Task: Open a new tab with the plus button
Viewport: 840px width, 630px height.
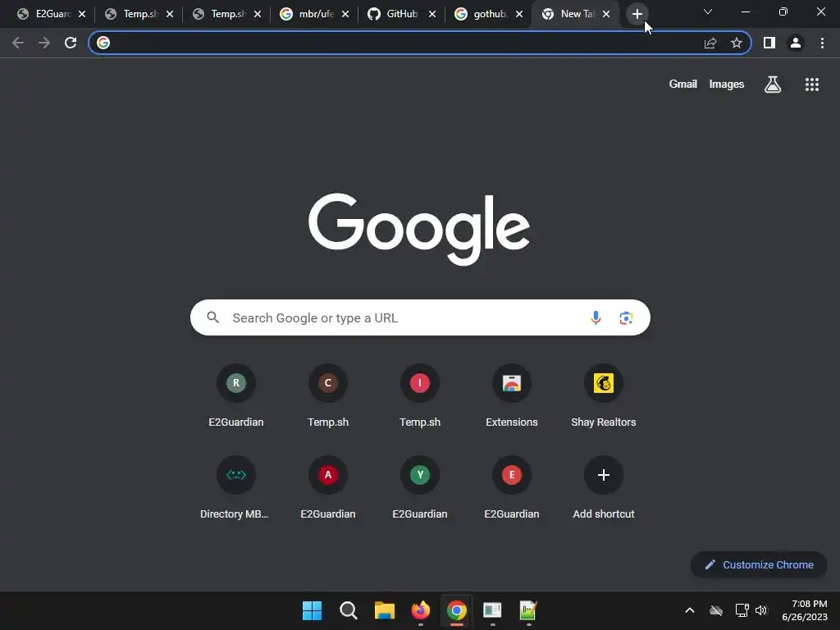Action: pyautogui.click(x=637, y=14)
